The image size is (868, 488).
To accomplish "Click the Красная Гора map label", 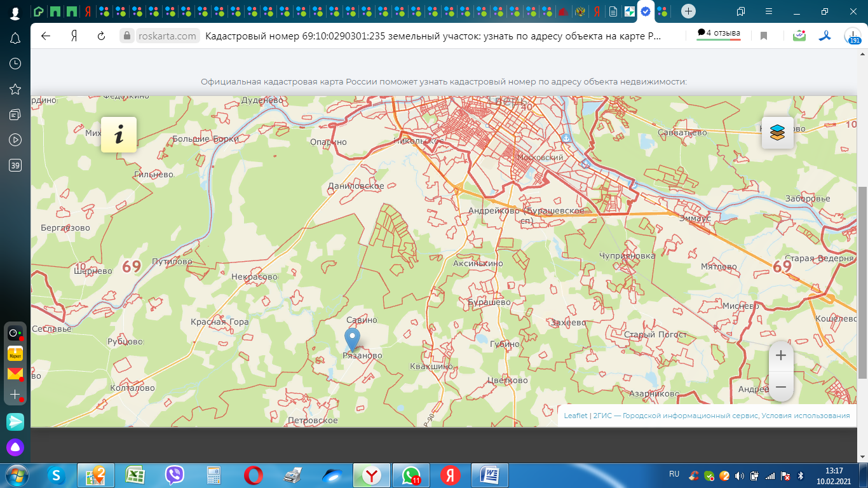I will [x=220, y=322].
